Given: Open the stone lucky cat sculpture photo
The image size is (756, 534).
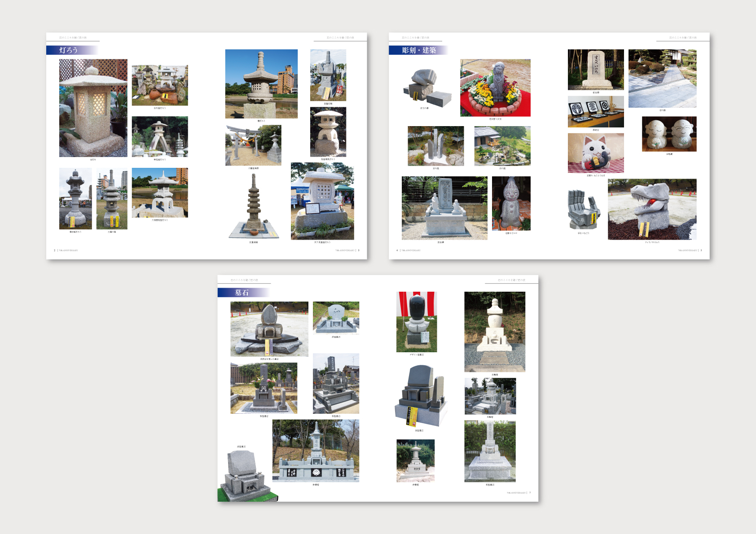Looking at the screenshot, I should (596, 153).
